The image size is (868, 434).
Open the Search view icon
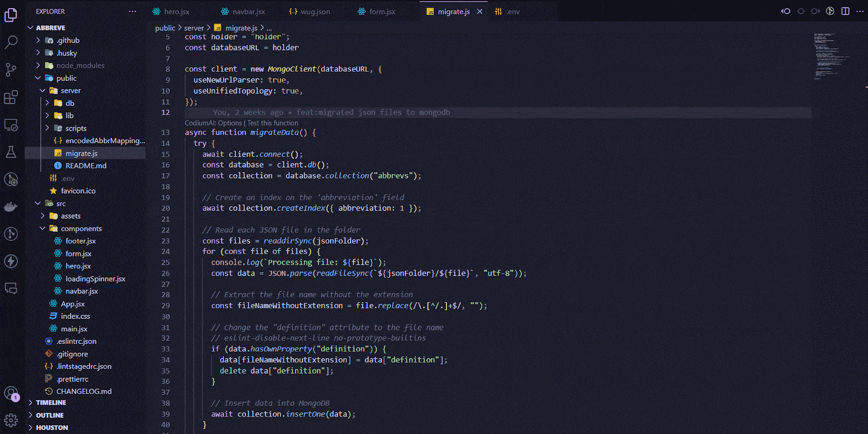[x=11, y=42]
